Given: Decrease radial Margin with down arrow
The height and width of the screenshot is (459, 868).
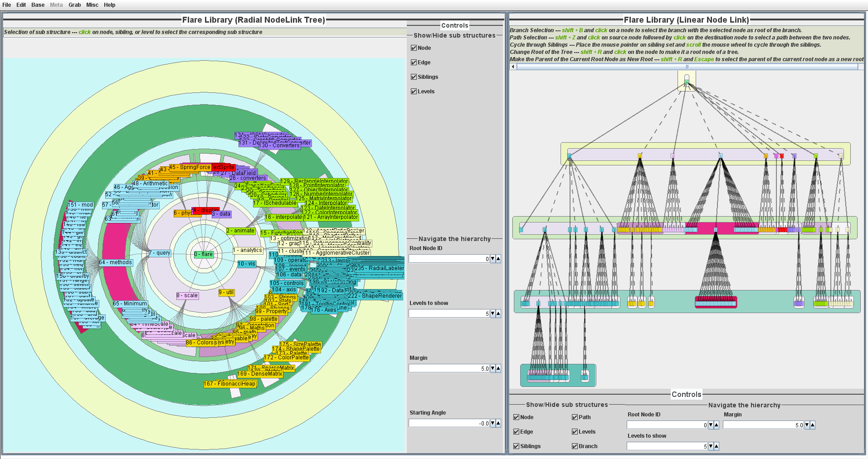Looking at the screenshot, I should point(493,368).
